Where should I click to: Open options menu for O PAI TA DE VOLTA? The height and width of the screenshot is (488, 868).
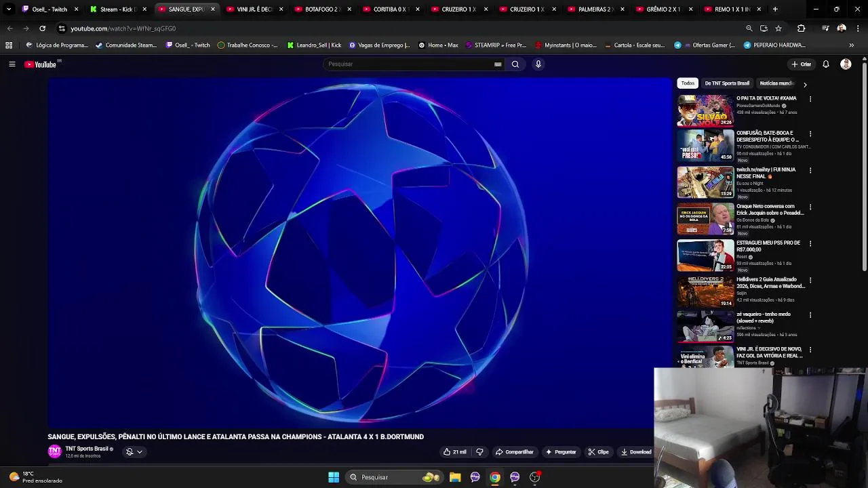pos(810,99)
